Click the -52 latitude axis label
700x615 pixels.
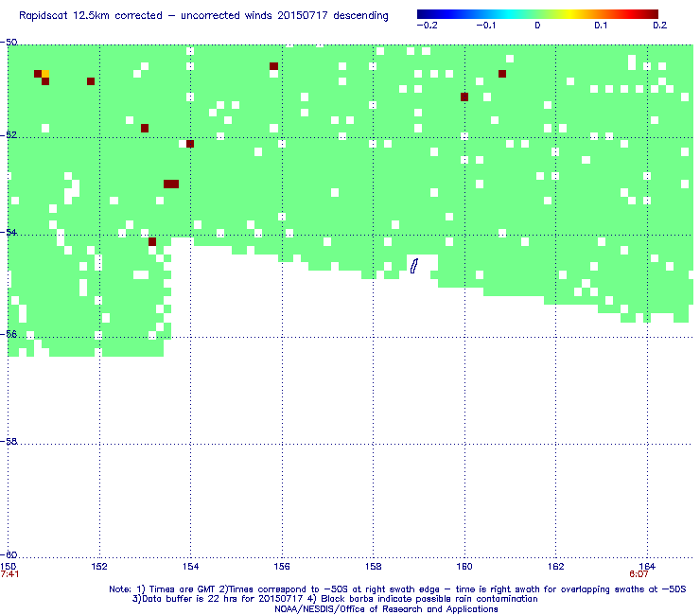[9, 135]
